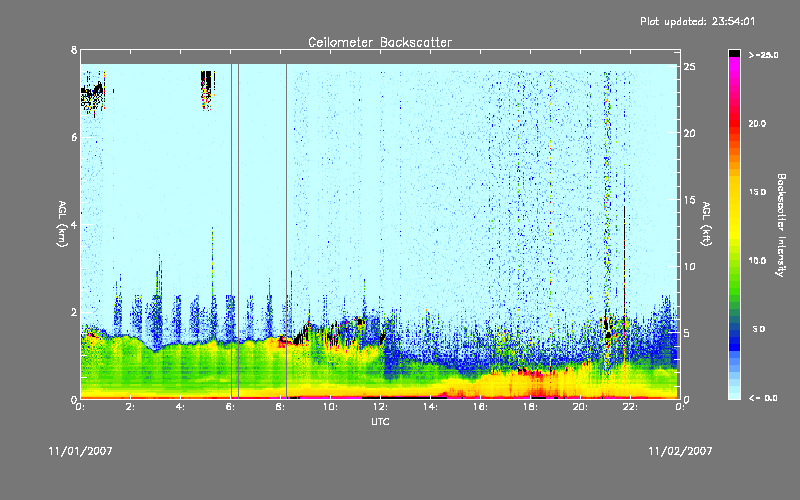800x500 pixels.
Task: Click the "10" kft tick on right axis
Action: (x=689, y=266)
